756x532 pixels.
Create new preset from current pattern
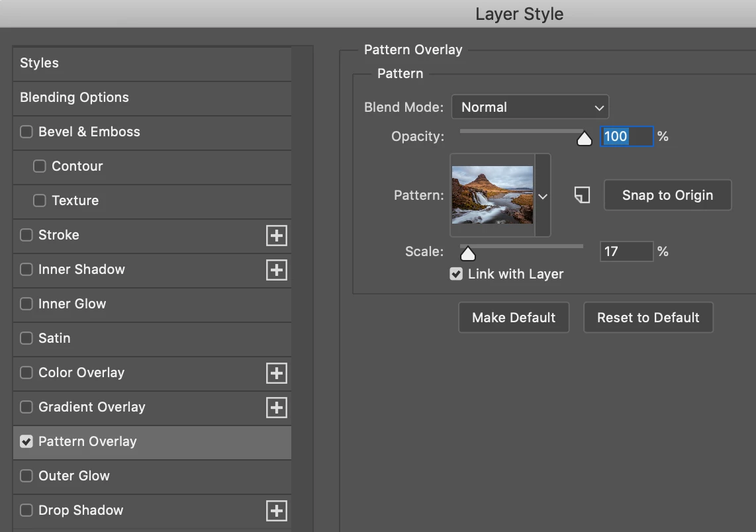pyautogui.click(x=582, y=195)
